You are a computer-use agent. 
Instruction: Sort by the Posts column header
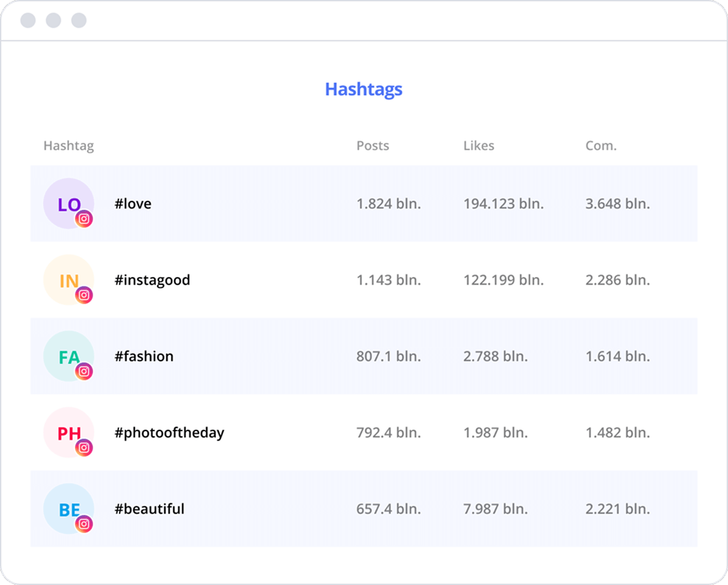click(372, 146)
